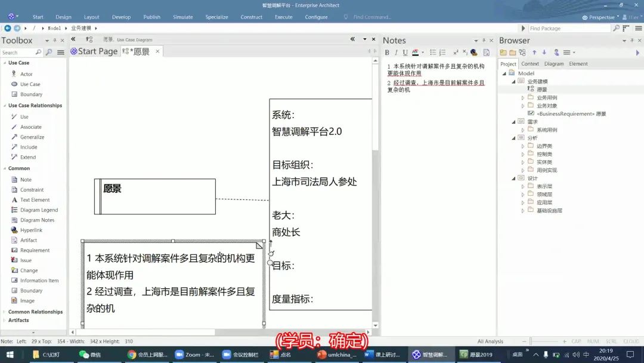Expand the Common Relationships group
The image size is (644, 363).
(x=5, y=312)
